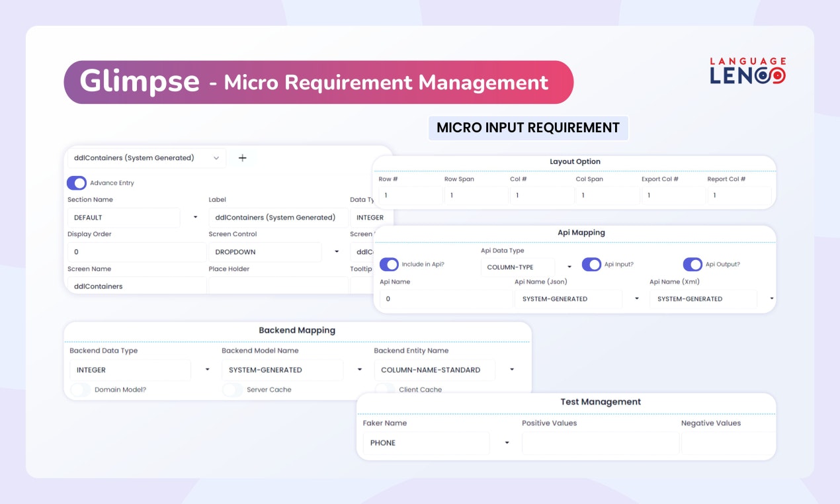Toggle the Include in Api switch
Image resolution: width=840 pixels, height=504 pixels.
pos(389,265)
